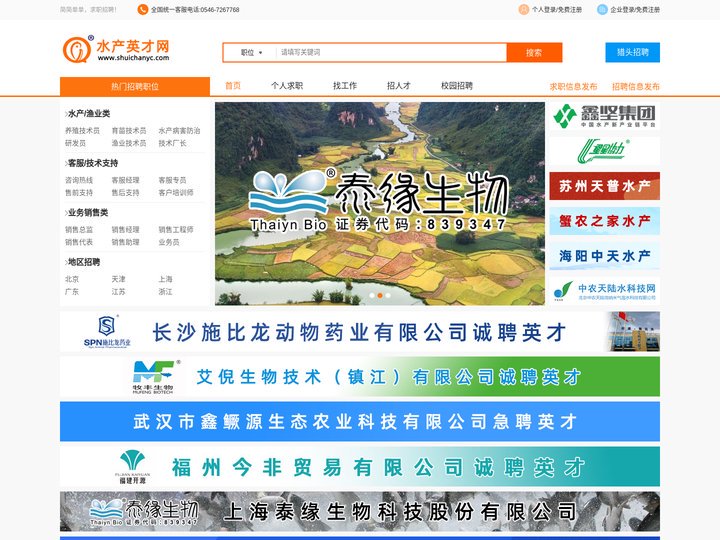Go to the 首页 tab
Image resolution: width=720 pixels, height=540 pixels.
click(x=233, y=86)
